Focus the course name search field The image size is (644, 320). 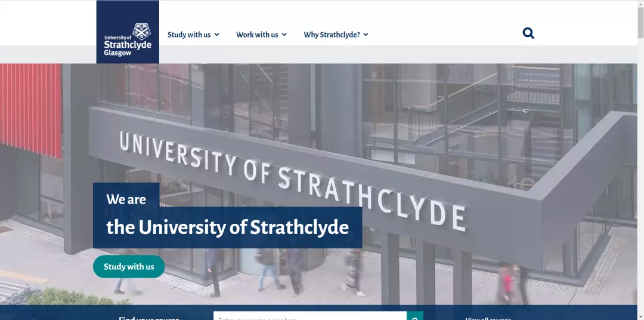point(310,316)
